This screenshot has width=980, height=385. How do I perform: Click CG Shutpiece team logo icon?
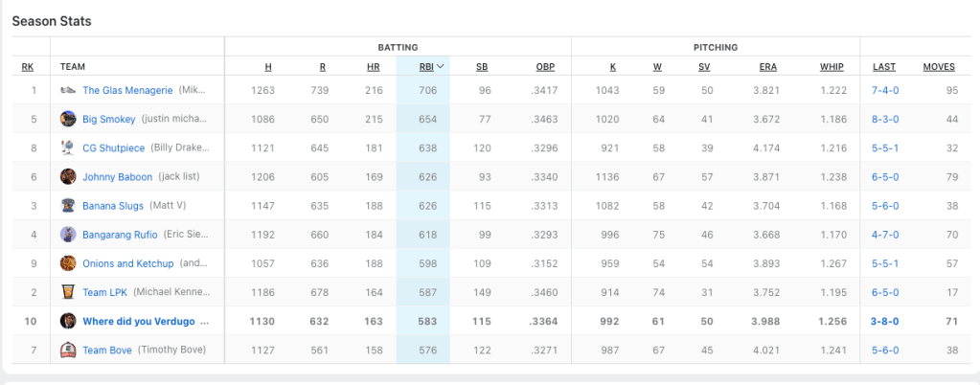(68, 147)
